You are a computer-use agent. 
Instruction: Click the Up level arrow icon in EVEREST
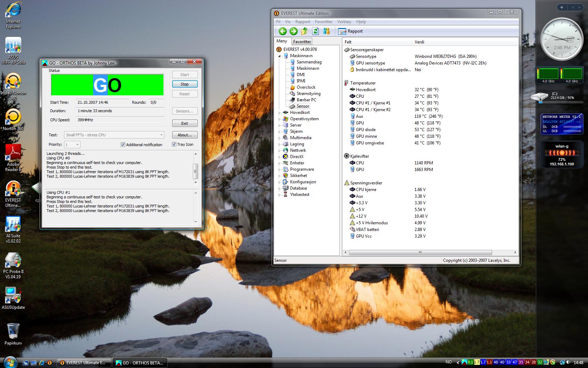tap(304, 31)
